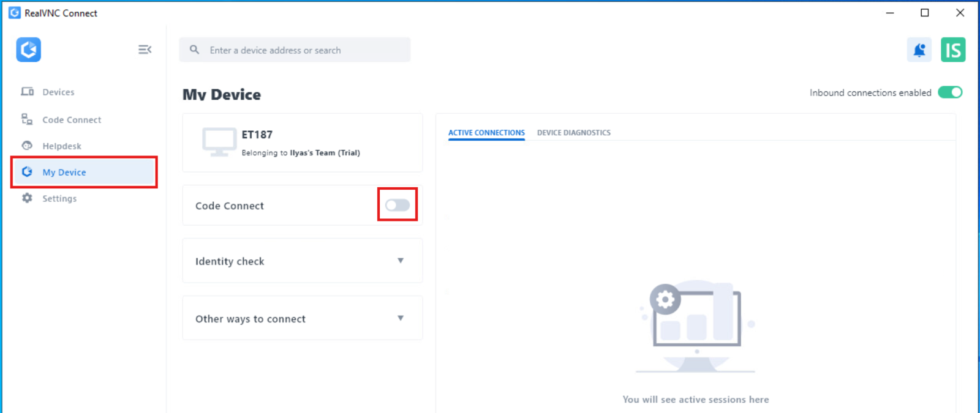Expand the Other ways to connect arrow
This screenshot has height=413, width=980.
(401, 318)
